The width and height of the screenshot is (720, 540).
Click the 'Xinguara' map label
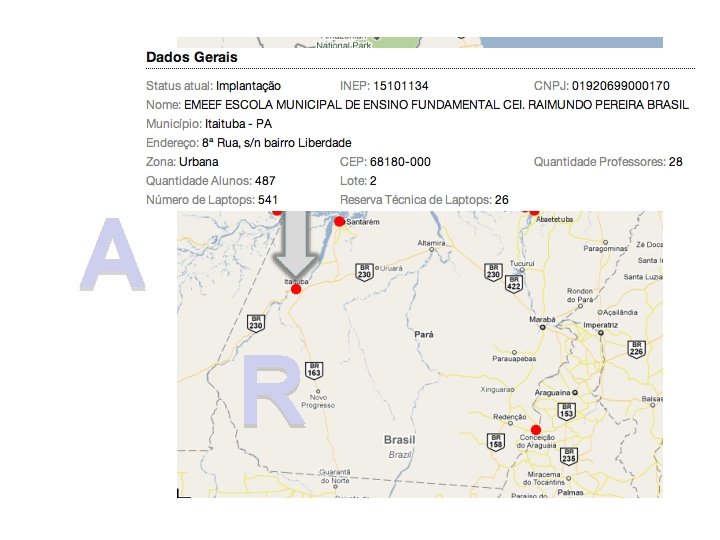point(497,389)
